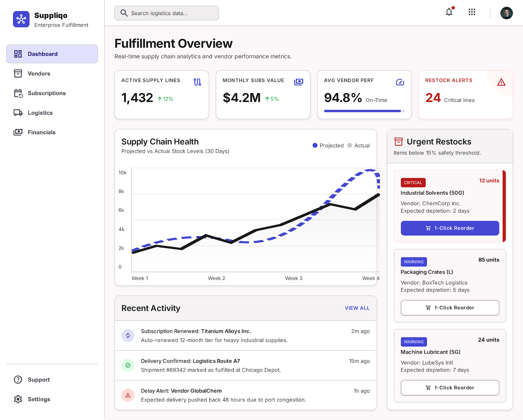Click the Settings gear icon

click(18, 399)
